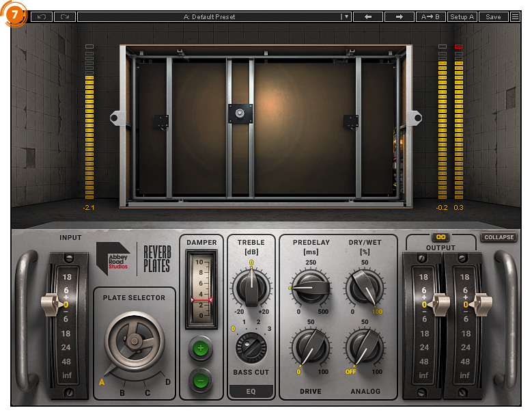This screenshot has height=417, width=532.
Task: Click the plate center driver transducer
Action: click(240, 113)
